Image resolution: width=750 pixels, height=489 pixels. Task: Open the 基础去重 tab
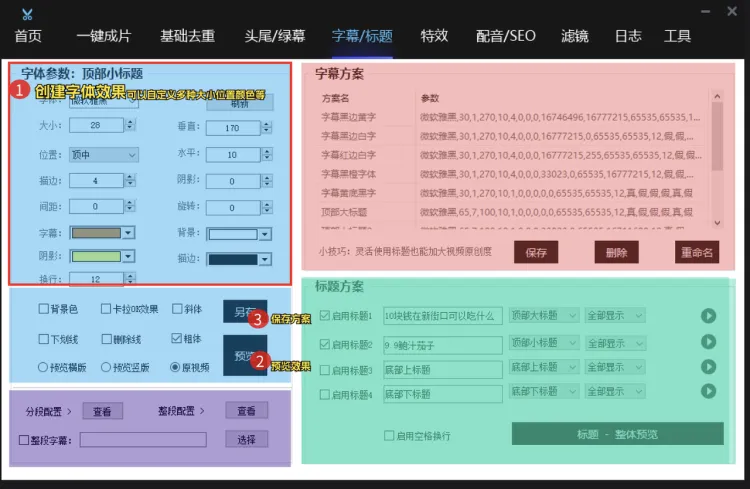[188, 36]
